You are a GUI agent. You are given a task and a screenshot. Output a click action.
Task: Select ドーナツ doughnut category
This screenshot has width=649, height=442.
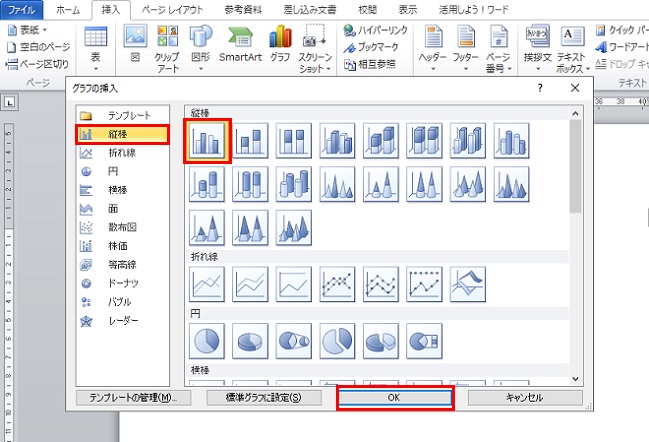(x=123, y=283)
